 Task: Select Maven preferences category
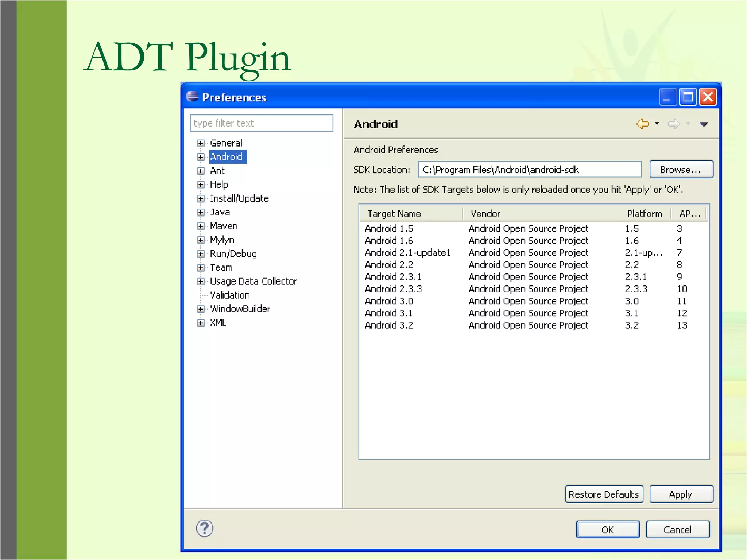224,226
